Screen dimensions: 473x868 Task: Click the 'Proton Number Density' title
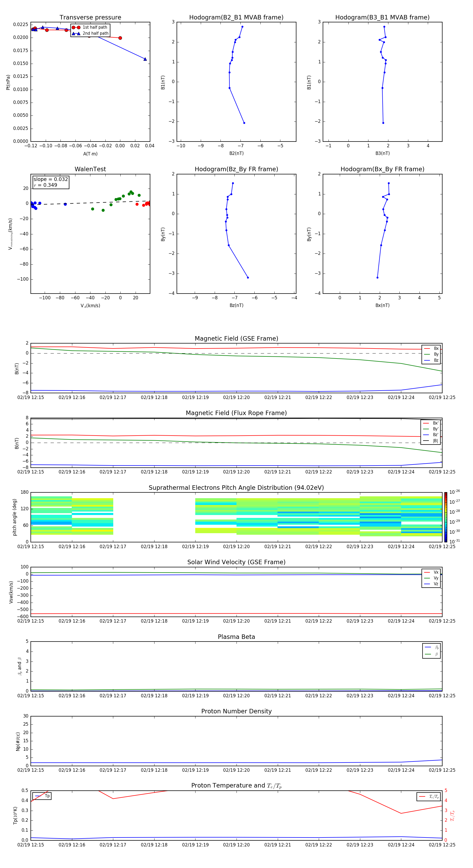[x=236, y=711]
